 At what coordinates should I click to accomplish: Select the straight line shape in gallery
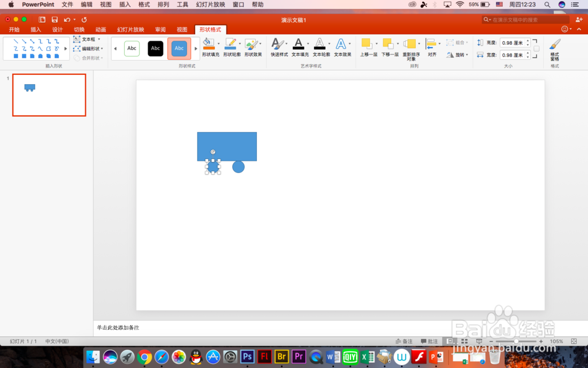pyautogui.click(x=16, y=41)
